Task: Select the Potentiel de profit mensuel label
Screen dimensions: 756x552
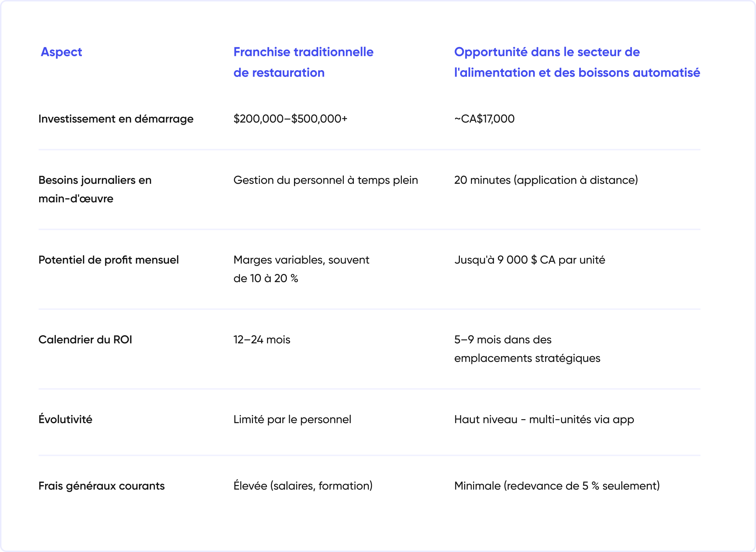Action: pos(109,260)
